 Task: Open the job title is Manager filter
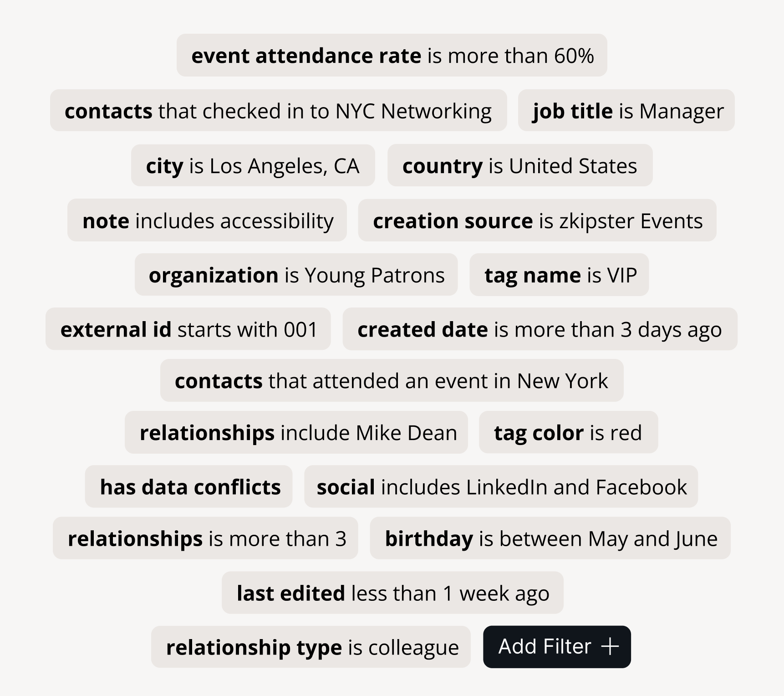(x=626, y=111)
